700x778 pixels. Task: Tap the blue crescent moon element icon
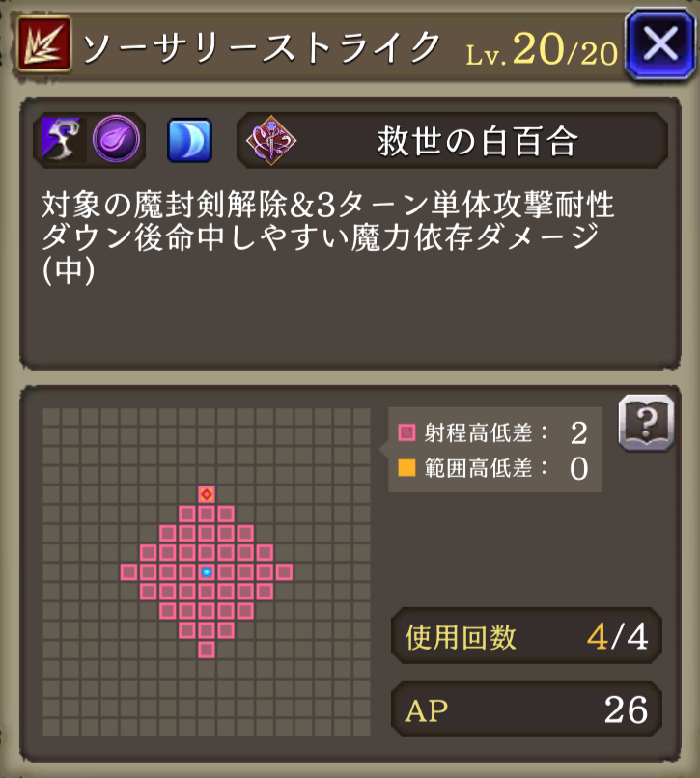(x=190, y=140)
